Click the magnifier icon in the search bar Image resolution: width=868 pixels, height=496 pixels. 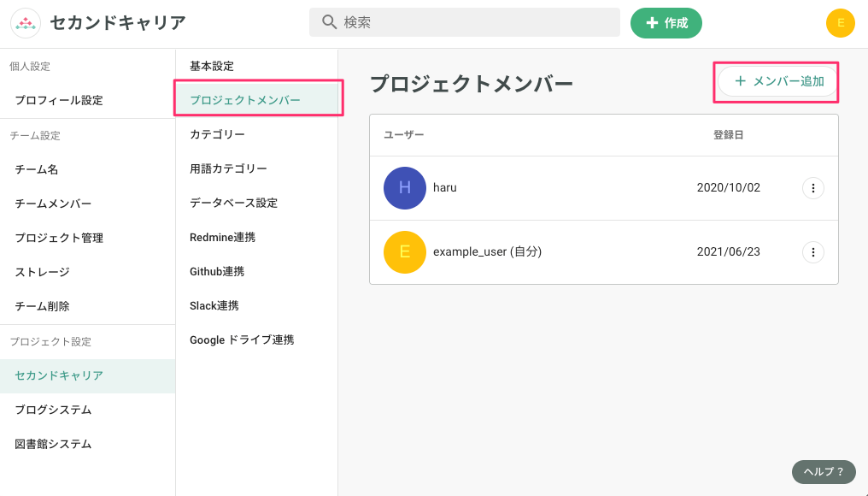click(329, 22)
